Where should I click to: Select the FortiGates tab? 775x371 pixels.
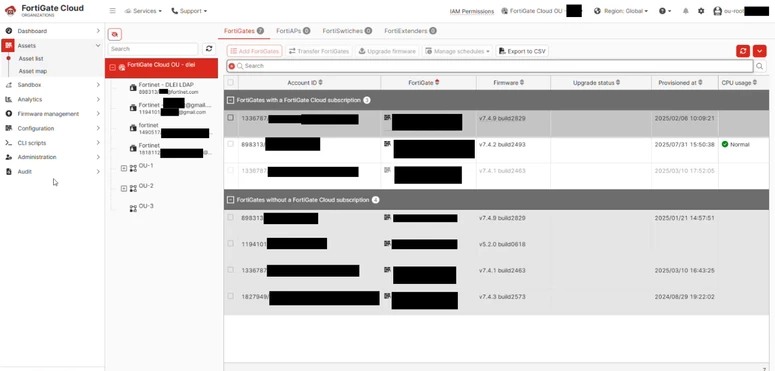(244, 31)
